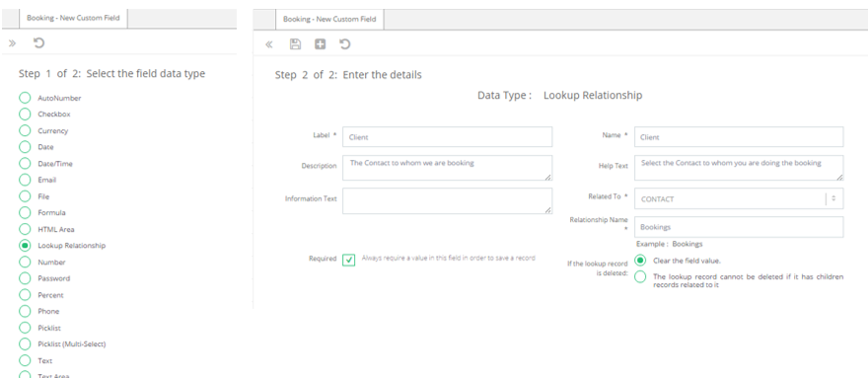Click the Label input field
The width and height of the screenshot is (868, 378).
[447, 137]
